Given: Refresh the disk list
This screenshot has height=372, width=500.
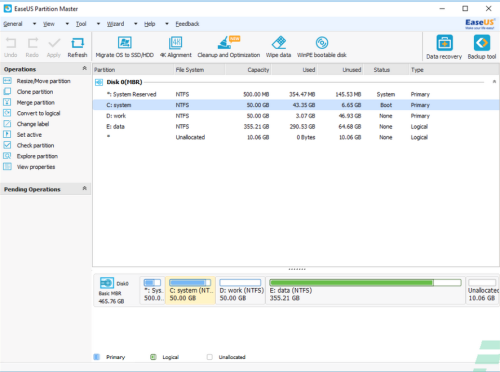Looking at the screenshot, I should (x=77, y=47).
